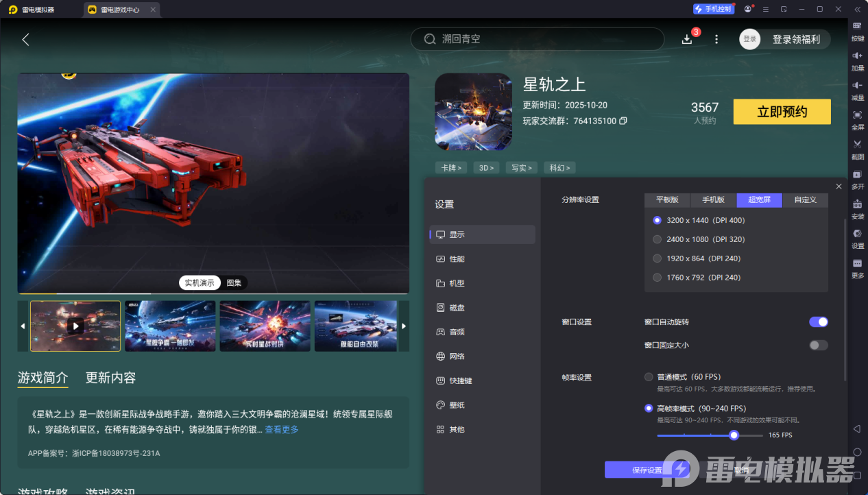
Task: Adjust the 165 FPS frame rate slider
Action: tap(734, 435)
